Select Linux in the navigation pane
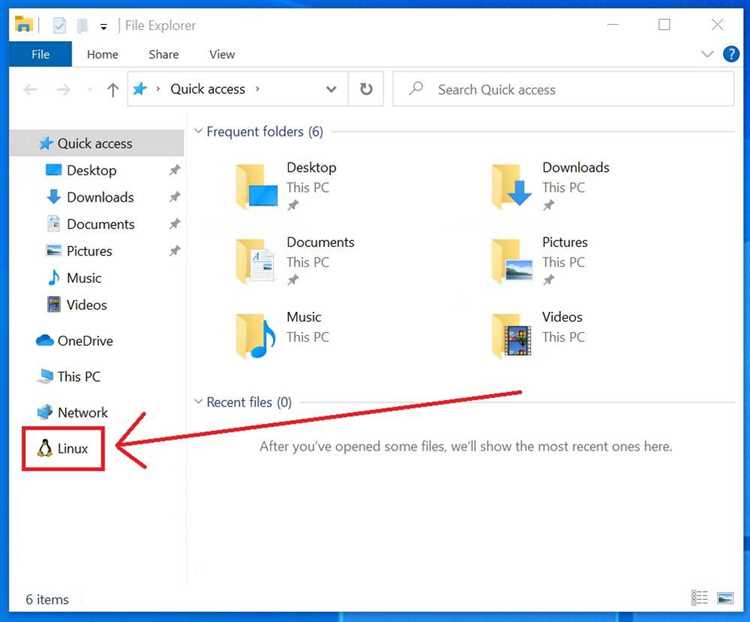This screenshot has width=750, height=622. tap(63, 448)
